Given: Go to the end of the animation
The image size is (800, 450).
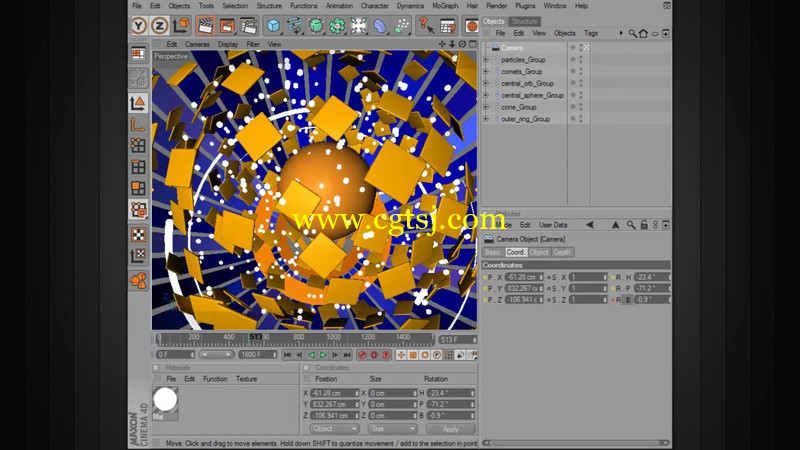Looking at the screenshot, I should [347, 355].
